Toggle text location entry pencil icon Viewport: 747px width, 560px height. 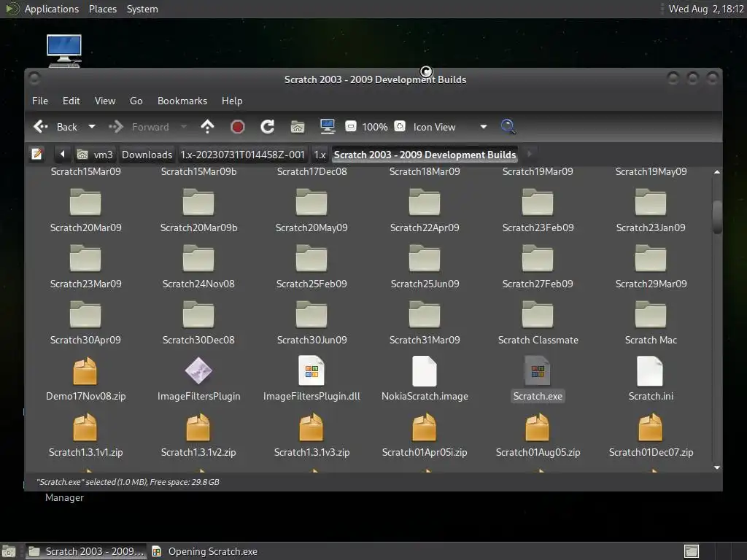click(37, 155)
